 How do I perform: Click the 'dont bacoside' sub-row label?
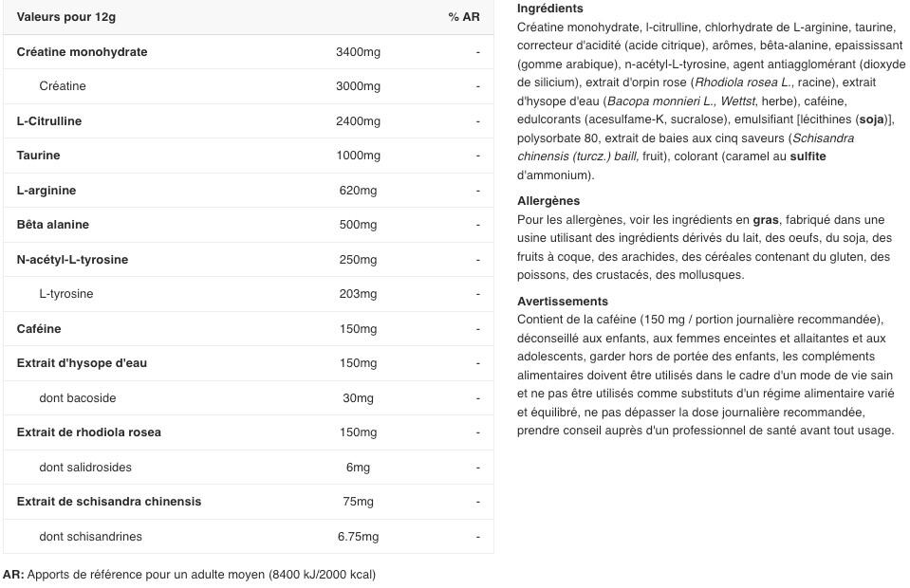[78, 398]
